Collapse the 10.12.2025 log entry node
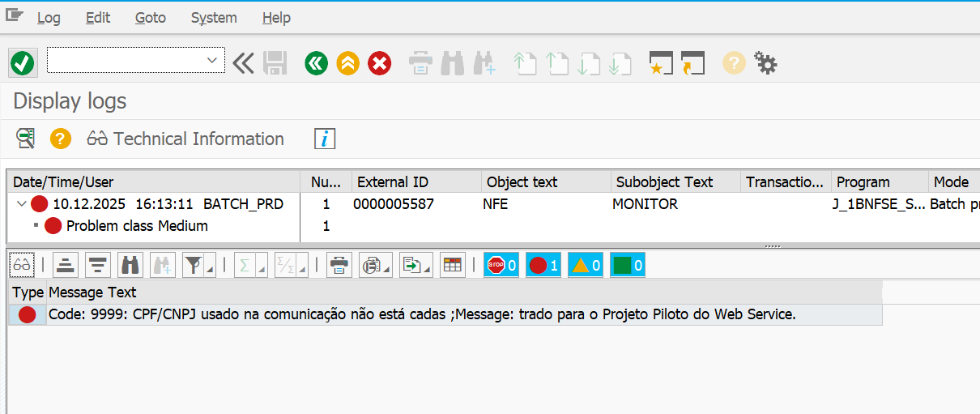The height and width of the screenshot is (414, 980). [21, 204]
